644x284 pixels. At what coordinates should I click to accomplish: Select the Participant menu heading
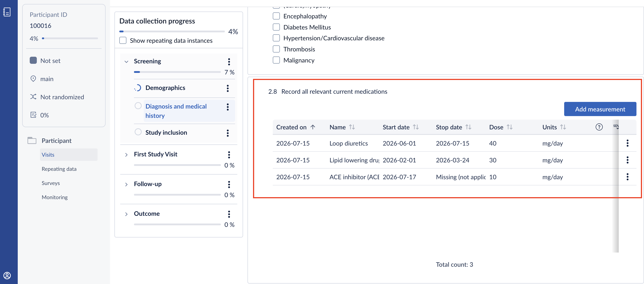(57, 141)
